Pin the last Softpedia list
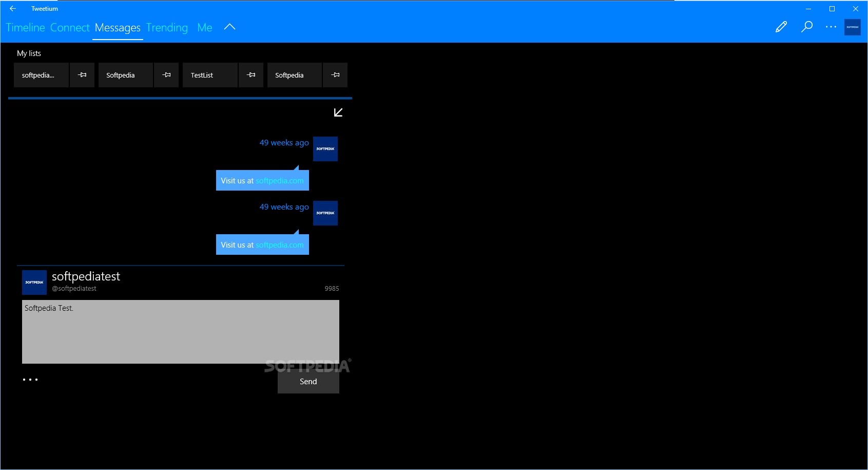Image resolution: width=868 pixels, height=470 pixels. click(x=335, y=75)
